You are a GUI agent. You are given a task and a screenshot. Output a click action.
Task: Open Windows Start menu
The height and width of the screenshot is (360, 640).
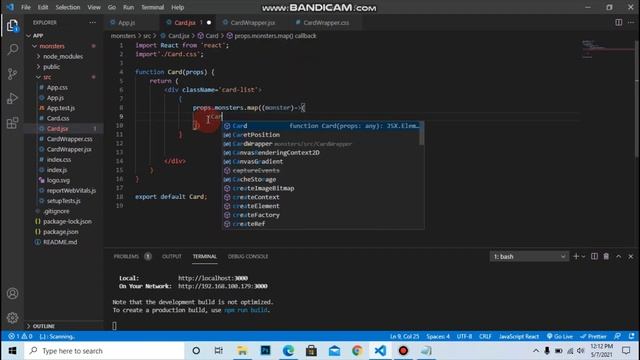point(12,351)
